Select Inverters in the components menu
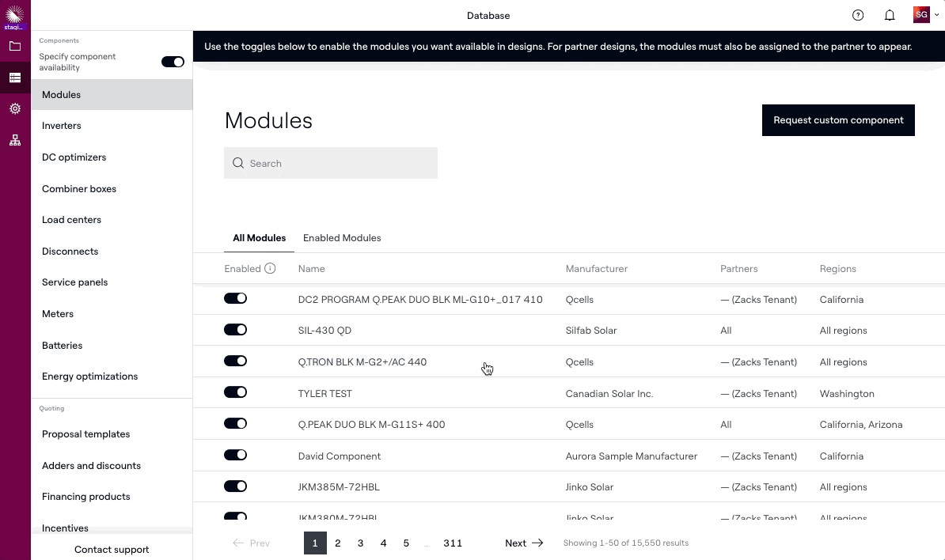The height and width of the screenshot is (560, 945). [x=62, y=126]
